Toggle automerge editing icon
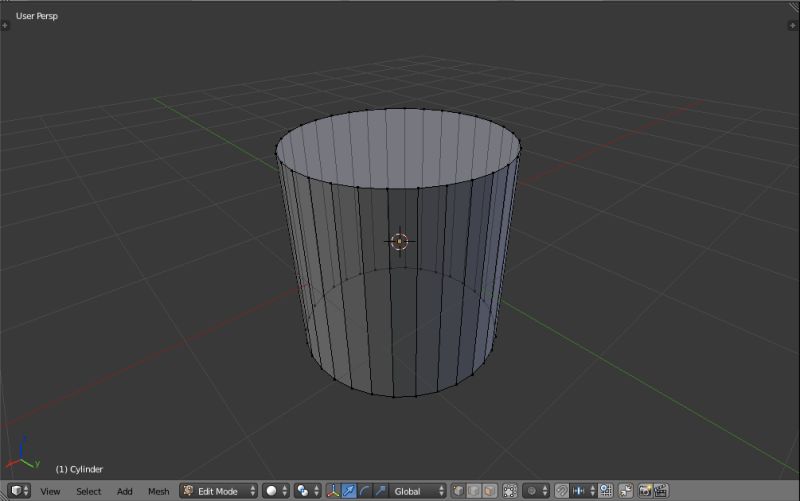 (x=626, y=491)
